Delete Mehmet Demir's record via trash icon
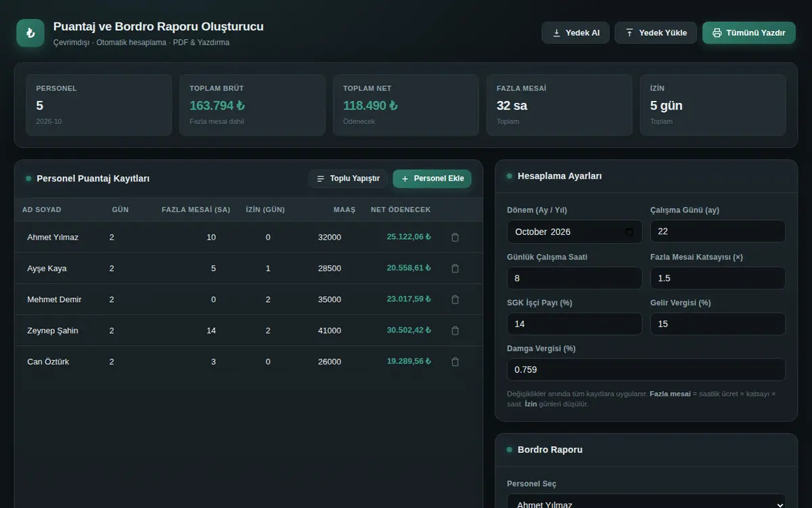Viewport: 812px width, 508px height. [x=455, y=299]
